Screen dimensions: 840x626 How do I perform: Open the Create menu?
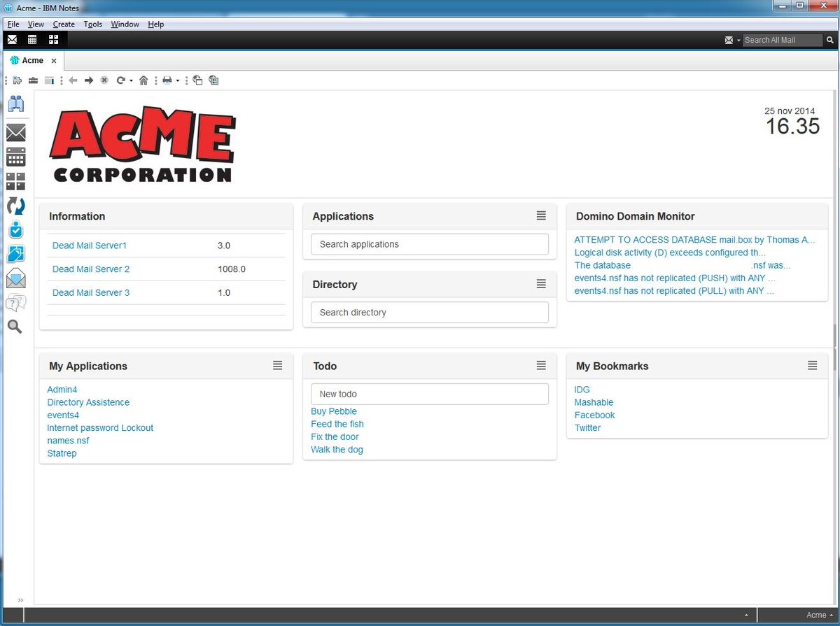[x=64, y=24]
